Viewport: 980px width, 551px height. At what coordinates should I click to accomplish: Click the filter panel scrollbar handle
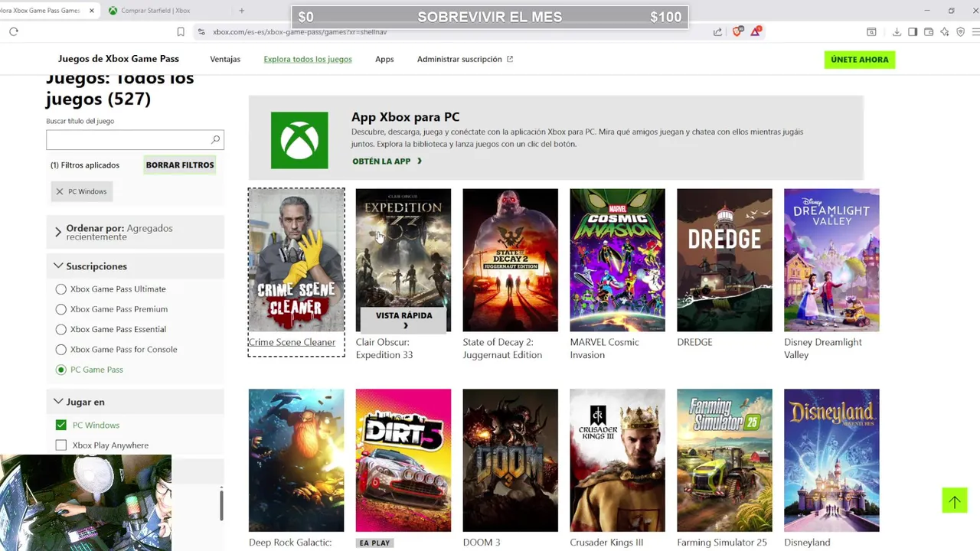pyautogui.click(x=221, y=505)
